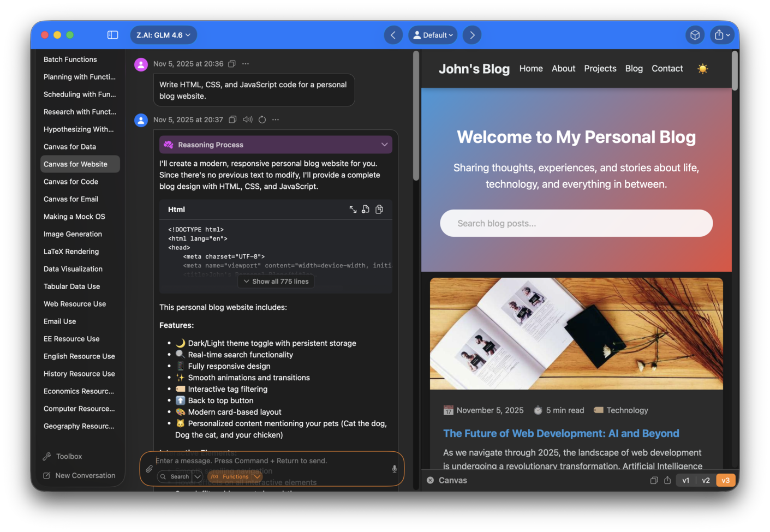This screenshot has height=532, width=770.
Task: Regenerate the response via refresh icon
Action: click(262, 119)
